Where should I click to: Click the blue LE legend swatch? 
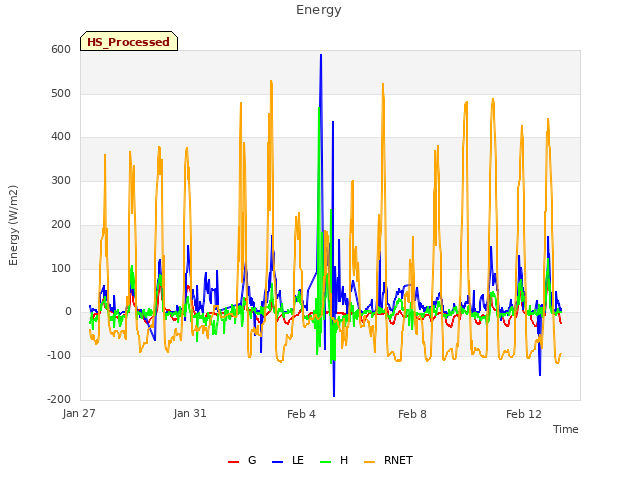tap(277, 462)
